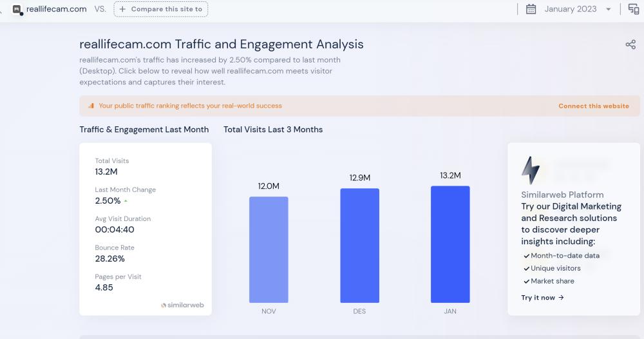This screenshot has width=644, height=339.
Task: Open the Connect this website link
Action: (x=593, y=106)
